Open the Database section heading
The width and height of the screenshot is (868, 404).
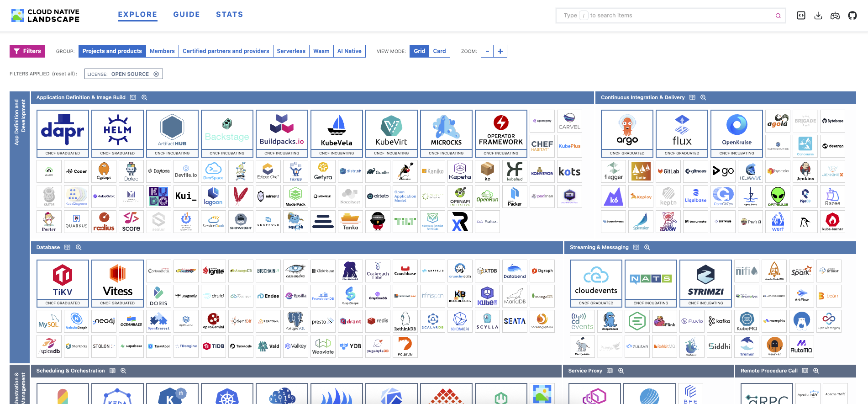pos(48,247)
